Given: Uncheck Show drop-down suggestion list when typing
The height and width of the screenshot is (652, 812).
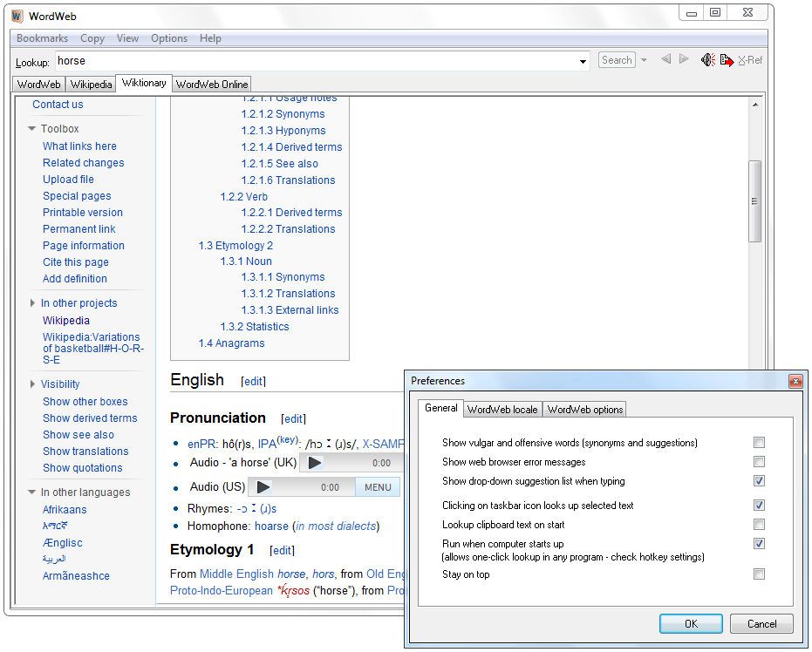Looking at the screenshot, I should 759,481.
